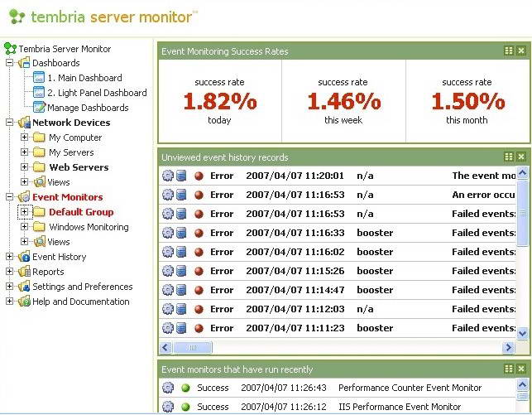Expand the Settings and Preferences node

click(10, 287)
